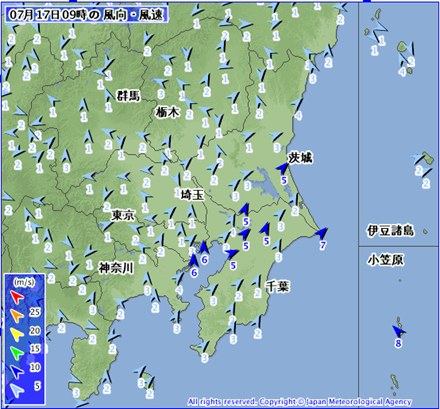Click the 小笠原 inset label
440x409 pixels.
tap(386, 260)
